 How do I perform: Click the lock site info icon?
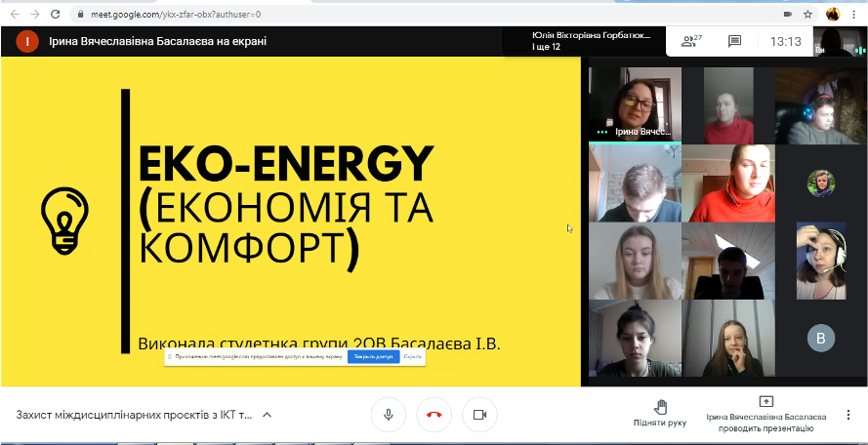click(x=81, y=15)
